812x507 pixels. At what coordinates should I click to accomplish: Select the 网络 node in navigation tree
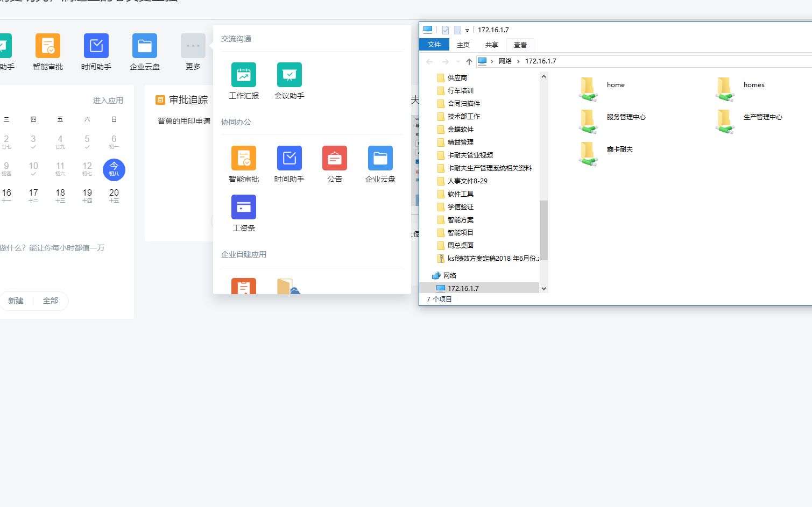(x=444, y=275)
